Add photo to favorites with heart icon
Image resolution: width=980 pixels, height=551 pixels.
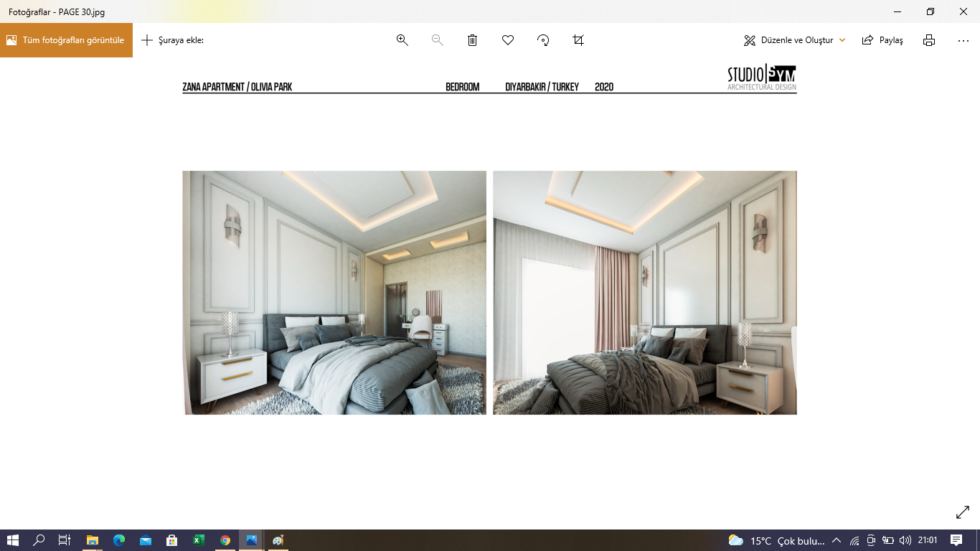click(x=508, y=40)
